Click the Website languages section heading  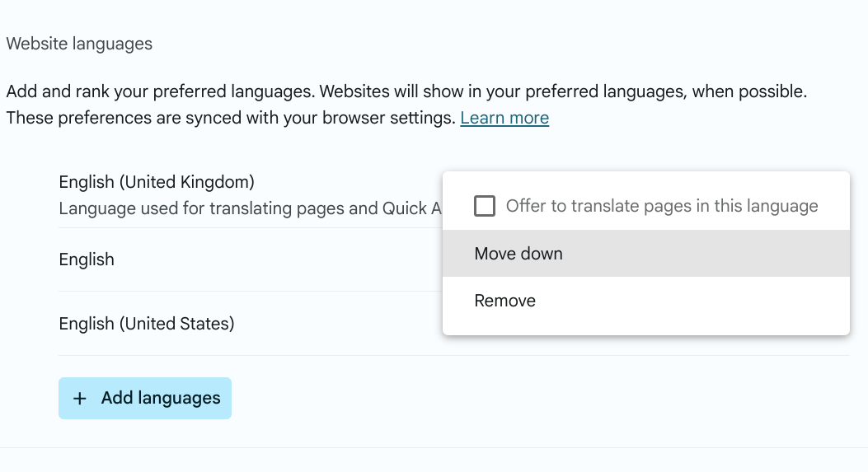click(79, 44)
